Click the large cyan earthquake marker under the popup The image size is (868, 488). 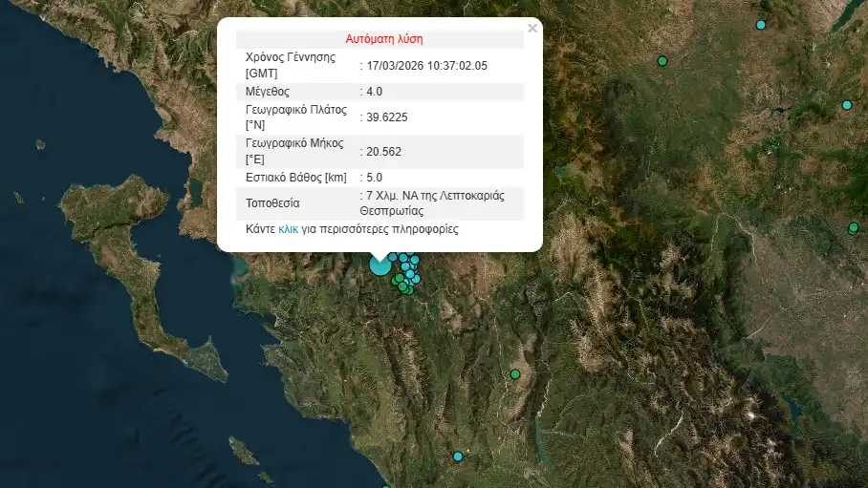click(380, 265)
